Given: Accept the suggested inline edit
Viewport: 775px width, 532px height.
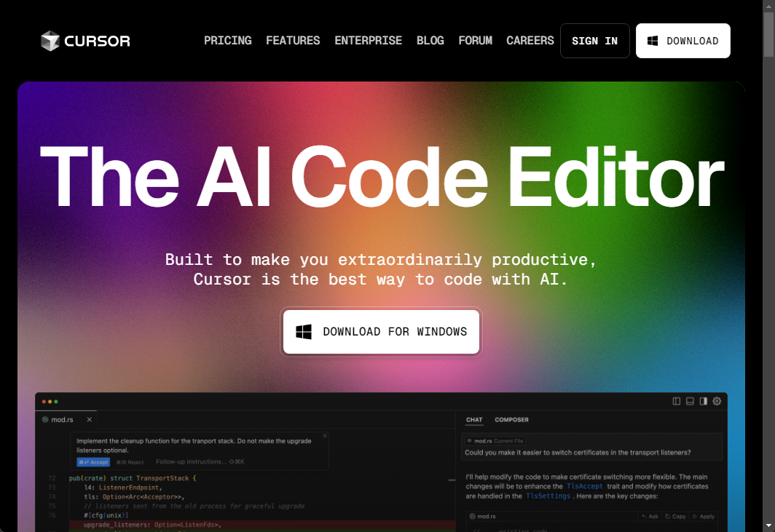Looking at the screenshot, I should [93, 462].
